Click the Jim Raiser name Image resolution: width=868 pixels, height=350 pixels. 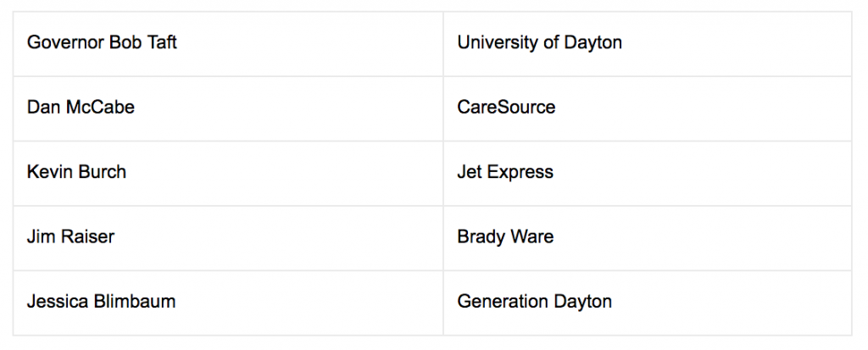70,236
